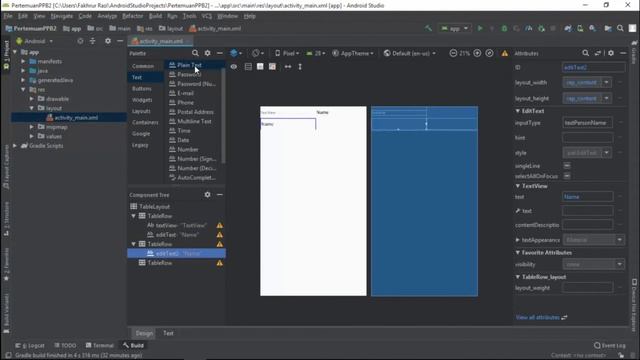This screenshot has width=640, height=360.
Task: Minimize the Palette panel
Action: pyautogui.click(x=220, y=53)
